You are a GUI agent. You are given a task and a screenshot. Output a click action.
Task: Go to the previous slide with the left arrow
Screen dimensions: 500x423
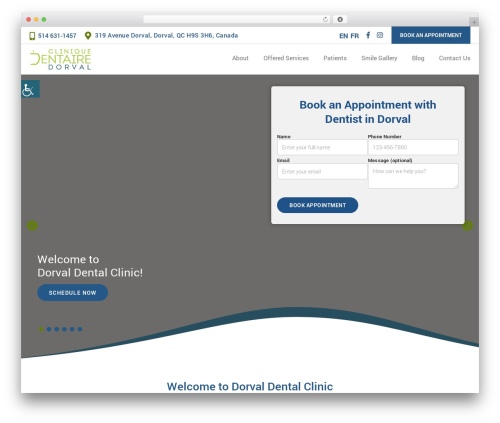pyautogui.click(x=32, y=226)
